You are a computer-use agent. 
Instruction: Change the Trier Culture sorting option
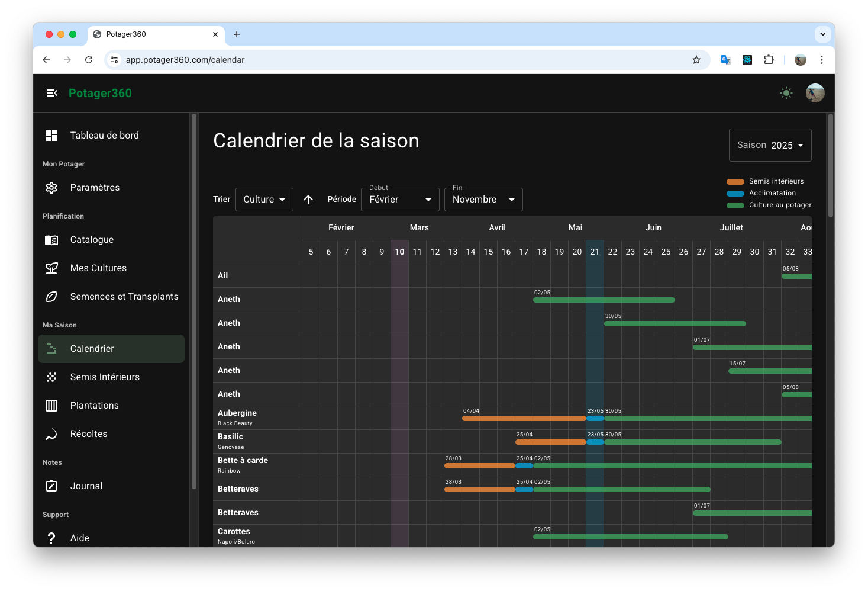pyautogui.click(x=264, y=200)
